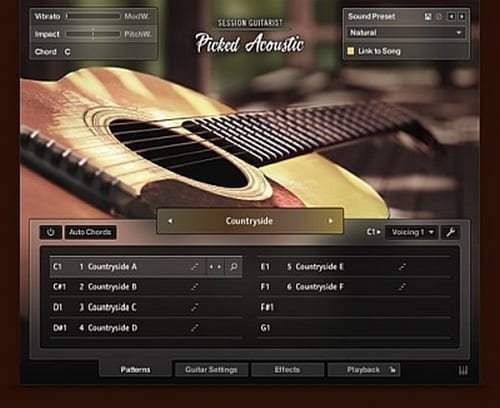The image size is (500, 408).
Task: Open the Effects tab
Action: click(287, 370)
